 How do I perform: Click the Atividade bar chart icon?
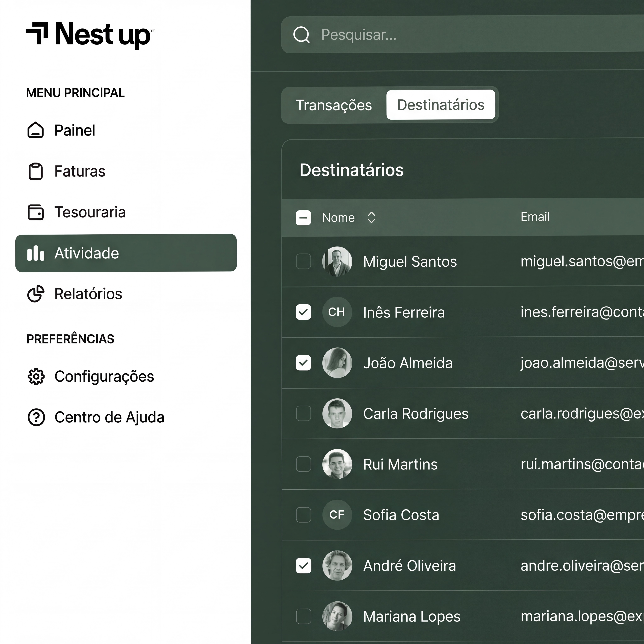[35, 253]
